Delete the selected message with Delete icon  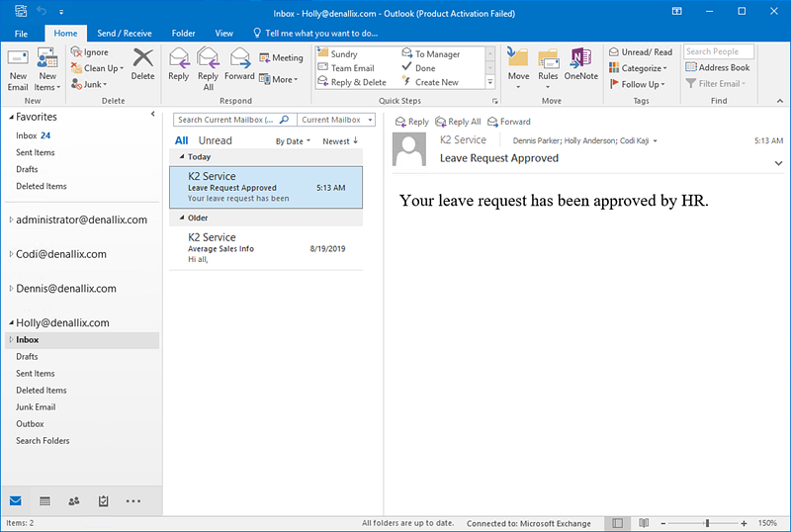coord(142,63)
